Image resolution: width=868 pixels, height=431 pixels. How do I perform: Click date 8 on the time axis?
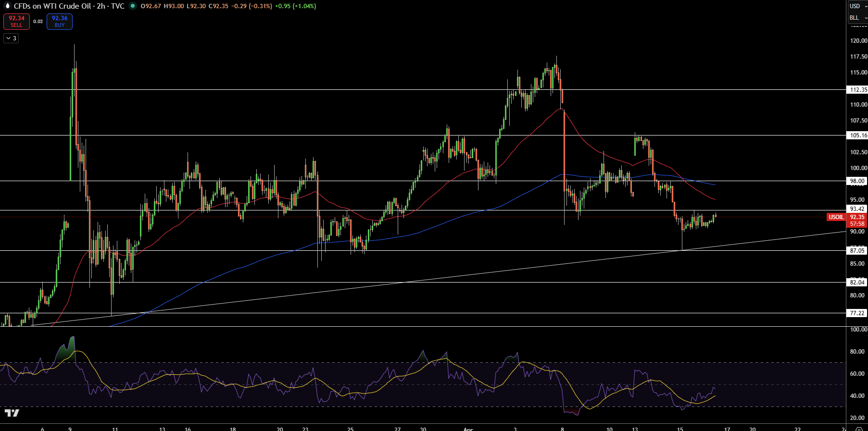[562, 429]
